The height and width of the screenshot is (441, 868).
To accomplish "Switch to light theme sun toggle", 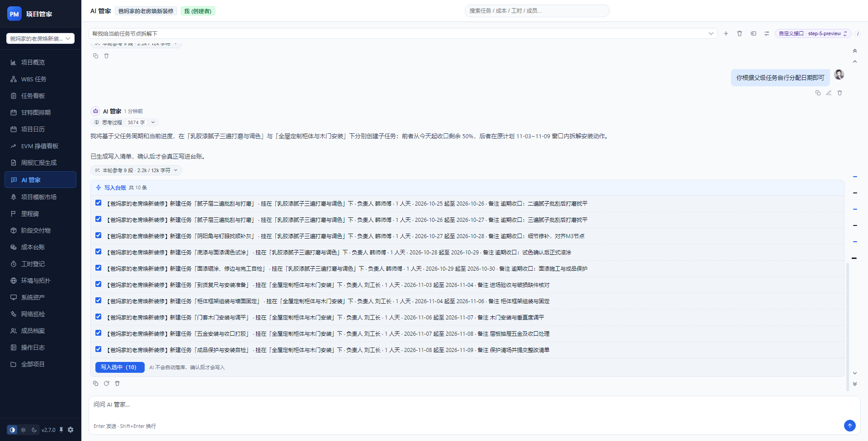I will pyautogui.click(x=23, y=430).
